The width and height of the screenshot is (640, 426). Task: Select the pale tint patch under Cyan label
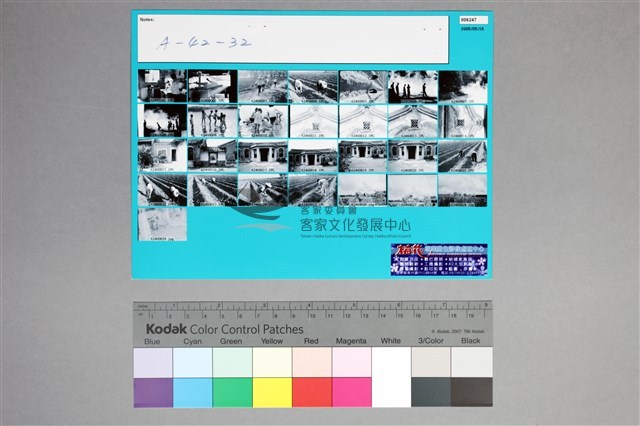click(193, 362)
